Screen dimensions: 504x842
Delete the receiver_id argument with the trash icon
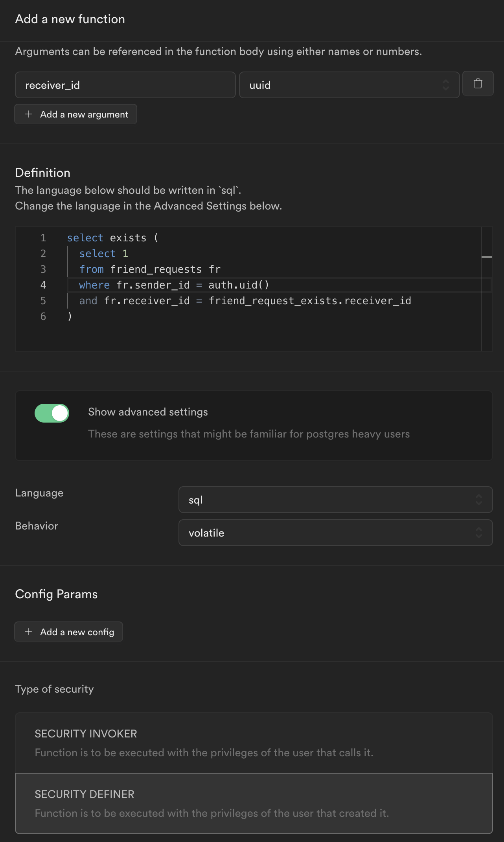click(x=478, y=84)
